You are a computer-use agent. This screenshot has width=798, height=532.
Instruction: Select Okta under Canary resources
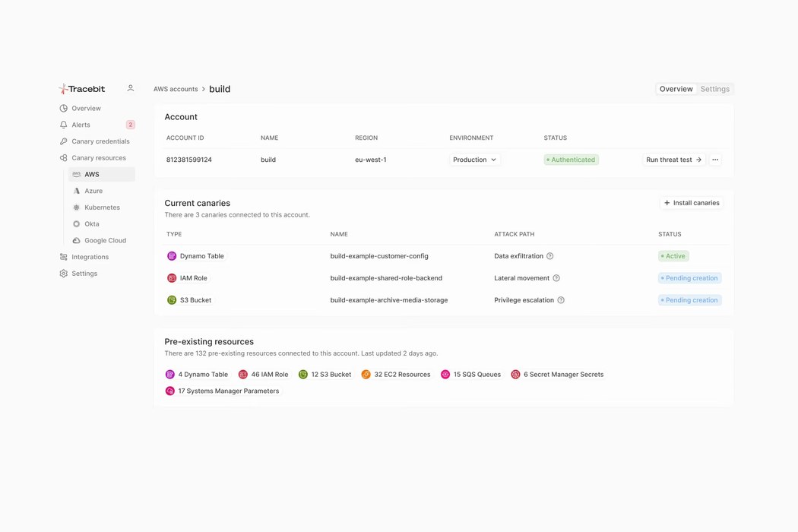(92, 224)
